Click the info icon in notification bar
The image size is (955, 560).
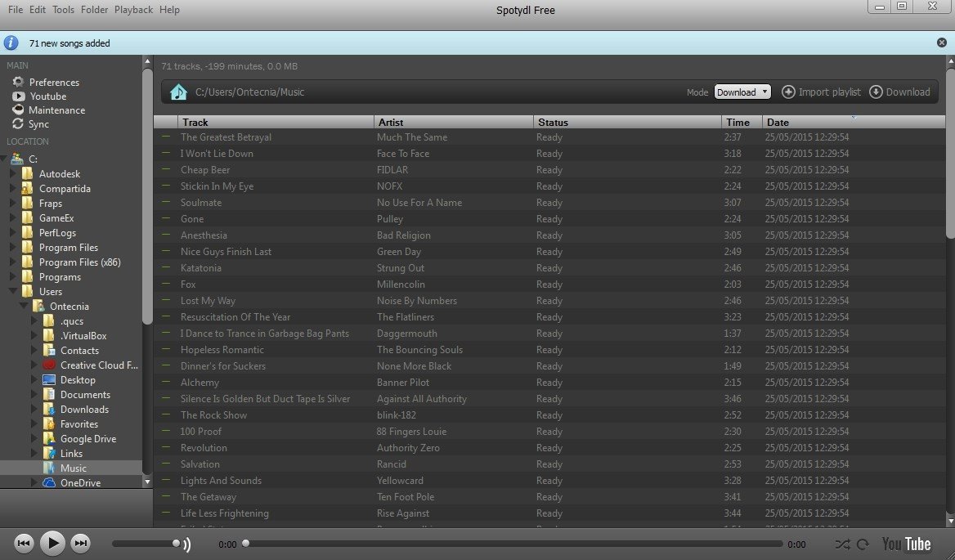click(11, 43)
